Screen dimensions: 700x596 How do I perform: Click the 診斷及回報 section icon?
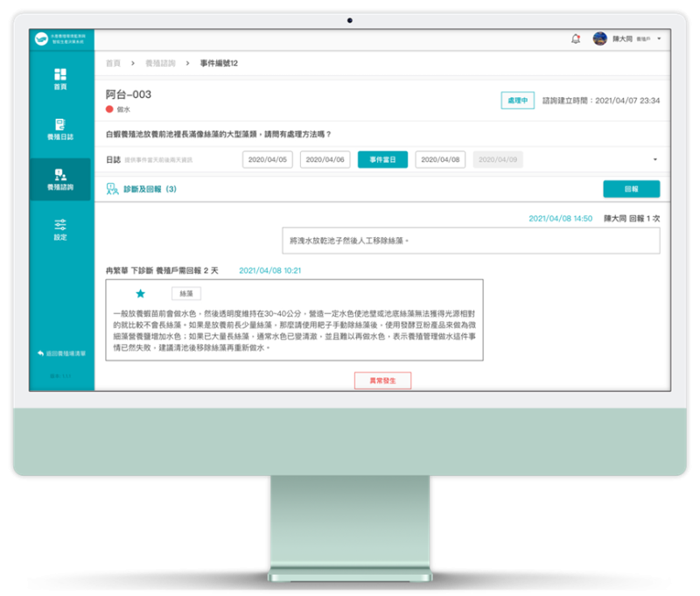pyautogui.click(x=112, y=188)
